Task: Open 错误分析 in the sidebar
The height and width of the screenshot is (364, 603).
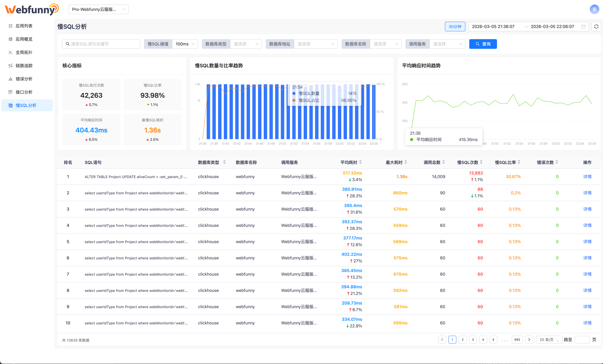Action: click(x=24, y=79)
